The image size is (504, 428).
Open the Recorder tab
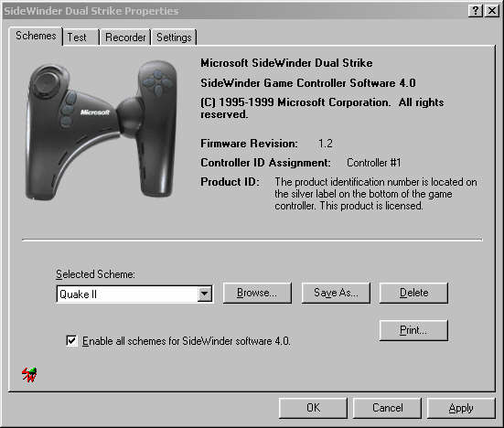pos(125,37)
